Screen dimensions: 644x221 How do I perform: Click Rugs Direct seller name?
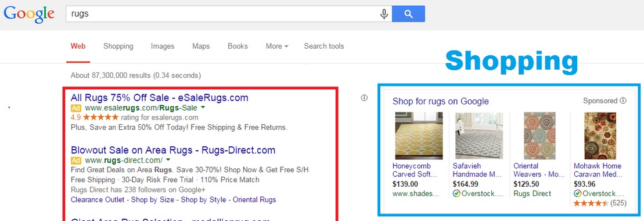(533, 194)
